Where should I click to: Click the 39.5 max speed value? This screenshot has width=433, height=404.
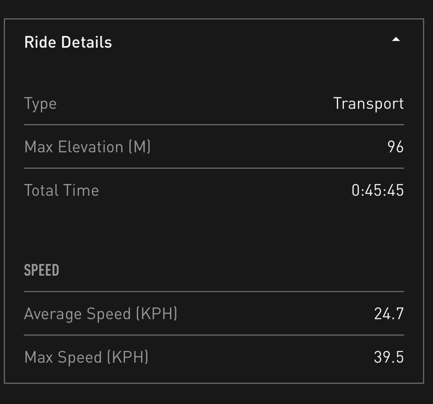click(x=389, y=357)
